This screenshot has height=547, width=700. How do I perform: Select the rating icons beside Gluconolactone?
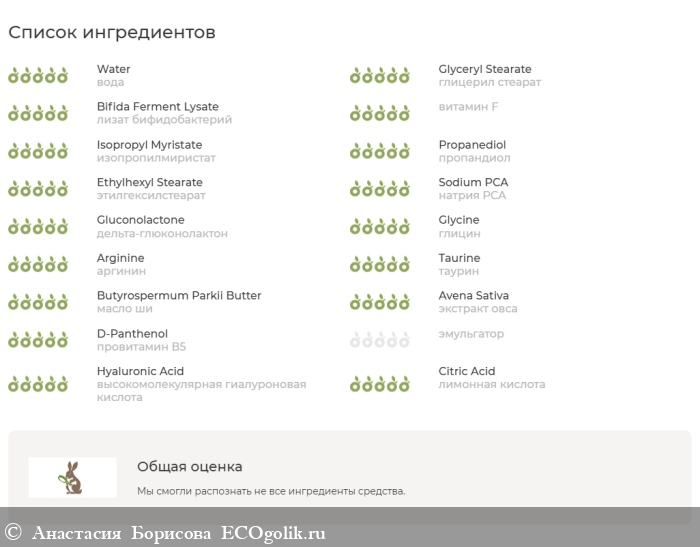(x=38, y=227)
